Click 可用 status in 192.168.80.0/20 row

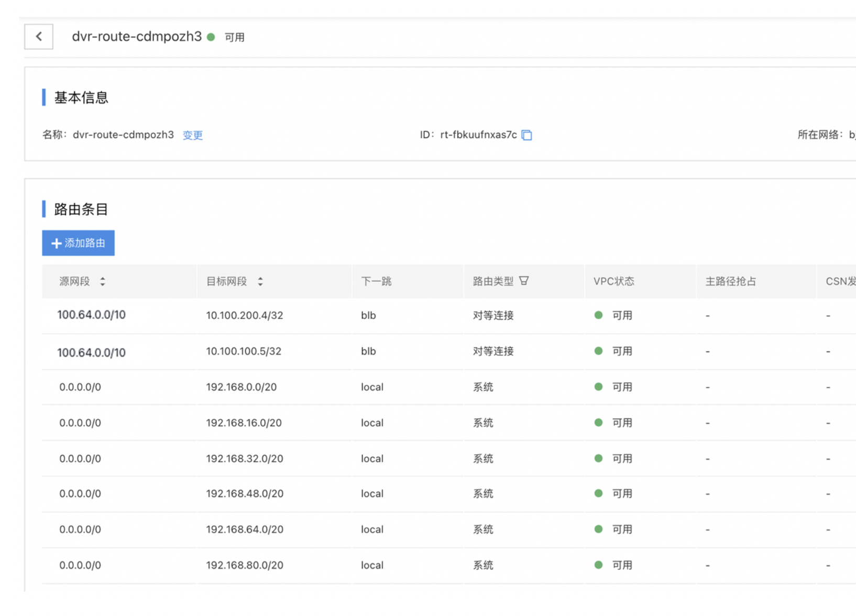click(x=622, y=565)
